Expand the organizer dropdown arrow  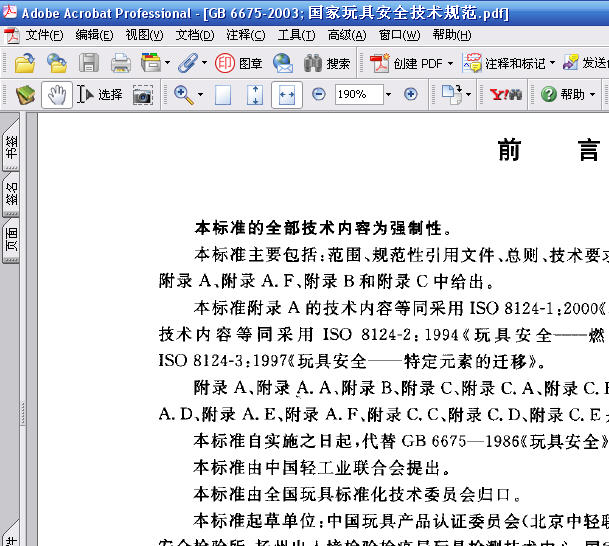(167, 63)
